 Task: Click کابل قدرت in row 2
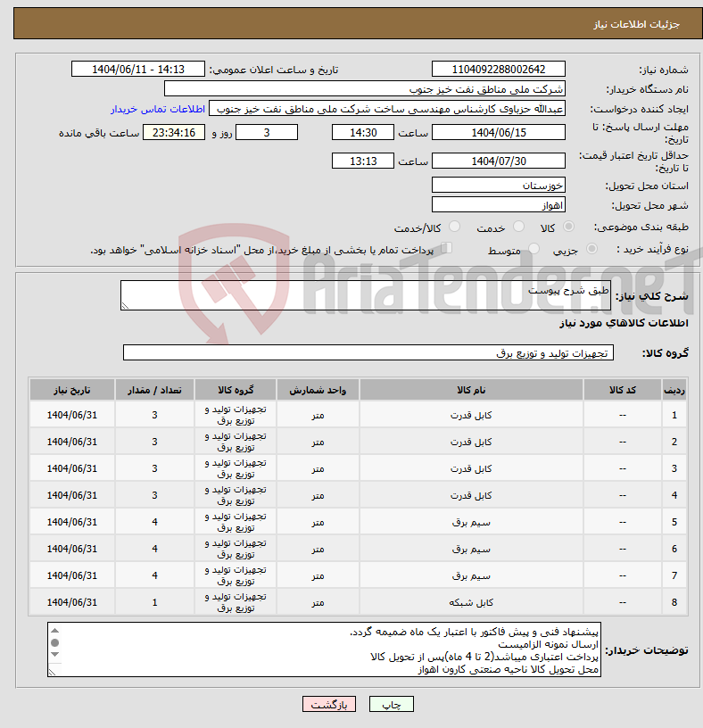coord(471,442)
